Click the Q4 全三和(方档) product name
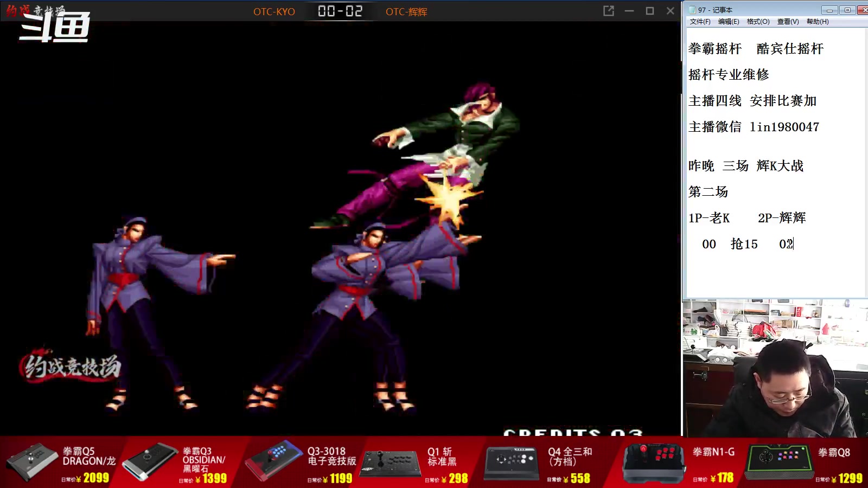This screenshot has height=488, width=868. (570, 457)
